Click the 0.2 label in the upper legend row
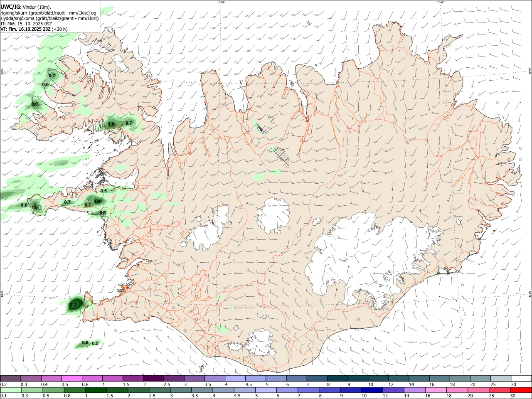 click(4, 385)
